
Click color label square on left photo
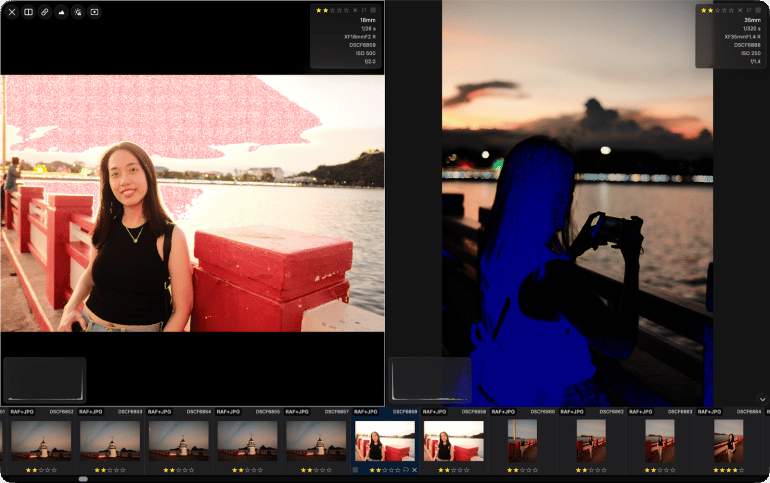tap(373, 10)
